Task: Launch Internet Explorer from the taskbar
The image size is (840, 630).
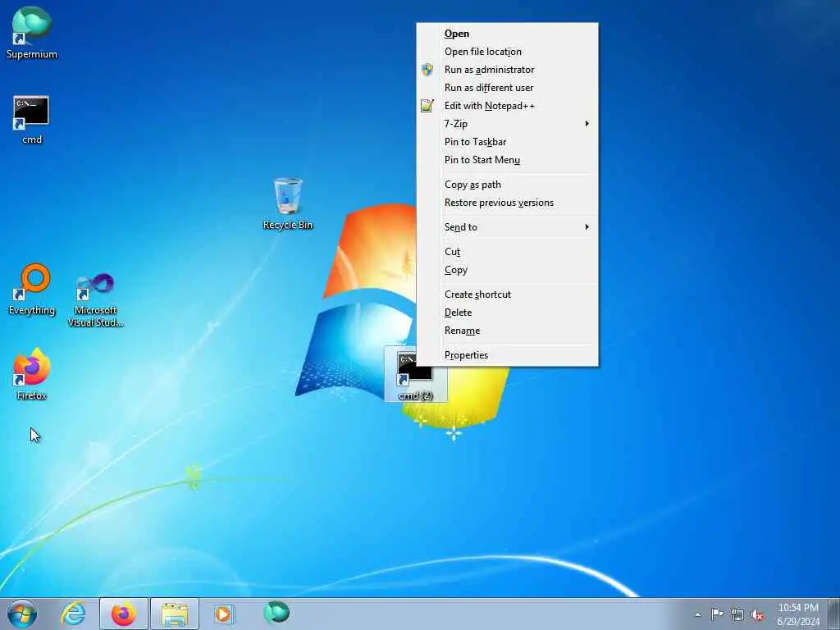Action: [73, 614]
